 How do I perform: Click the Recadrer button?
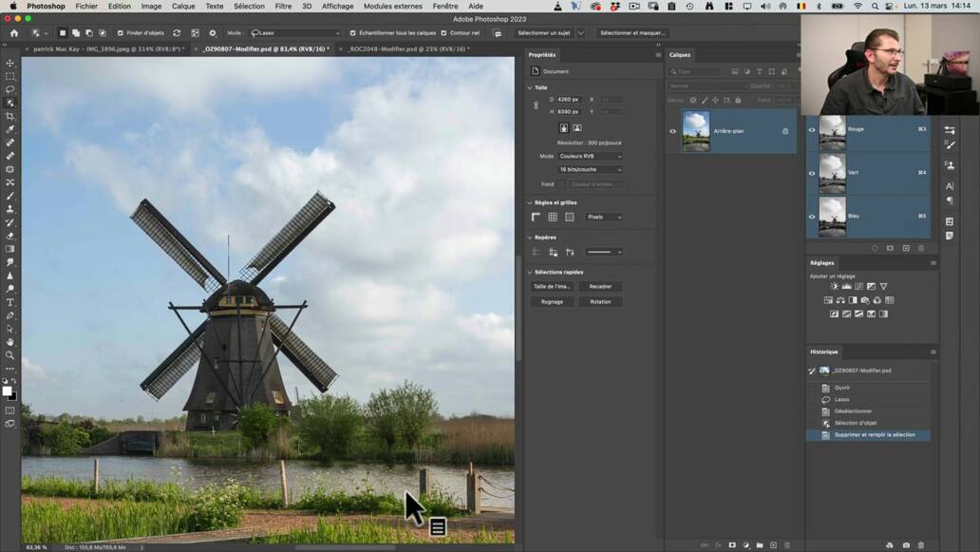(602, 286)
